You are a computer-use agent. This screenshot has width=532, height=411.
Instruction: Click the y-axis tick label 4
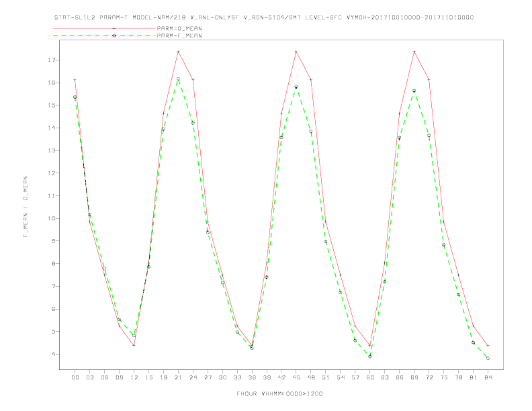pos(53,354)
